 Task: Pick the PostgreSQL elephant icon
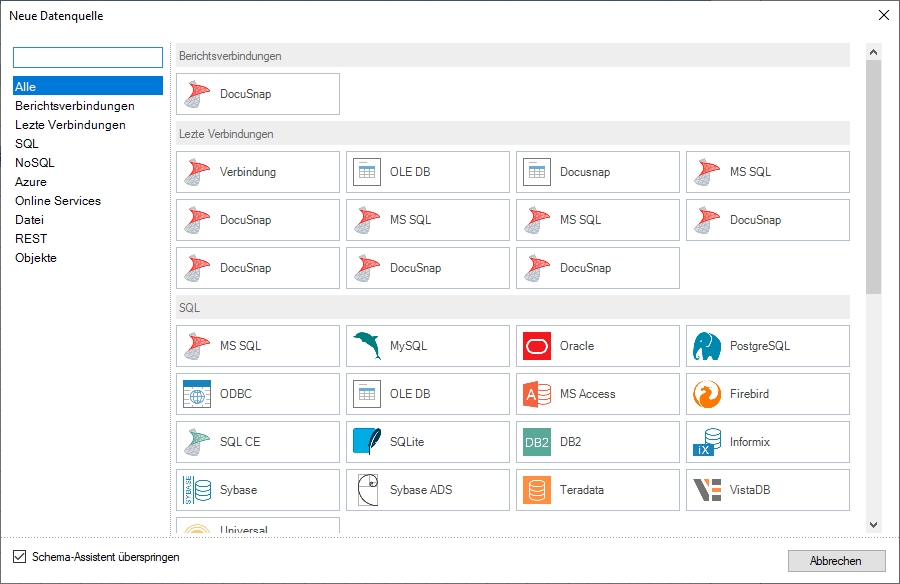707,346
